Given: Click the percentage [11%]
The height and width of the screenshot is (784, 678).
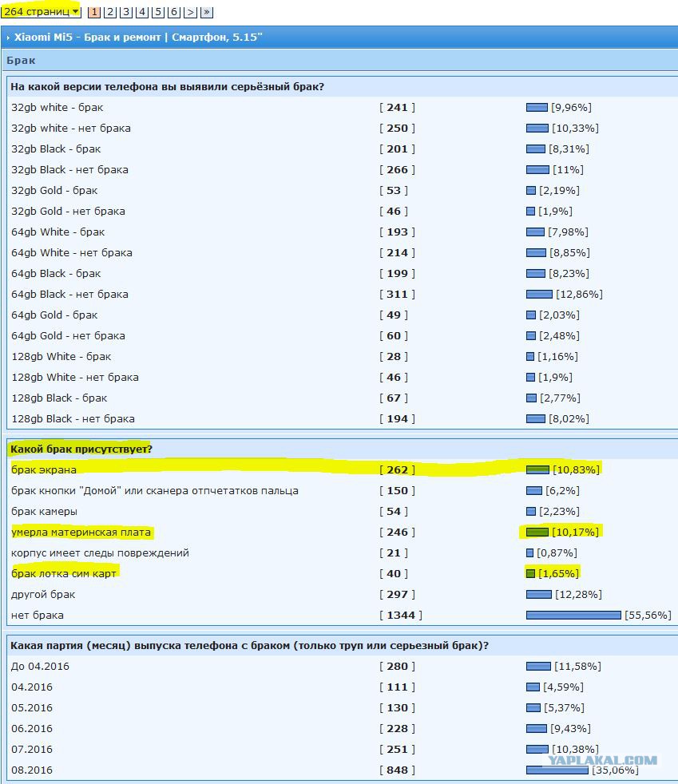Looking at the screenshot, I should coord(568,169).
